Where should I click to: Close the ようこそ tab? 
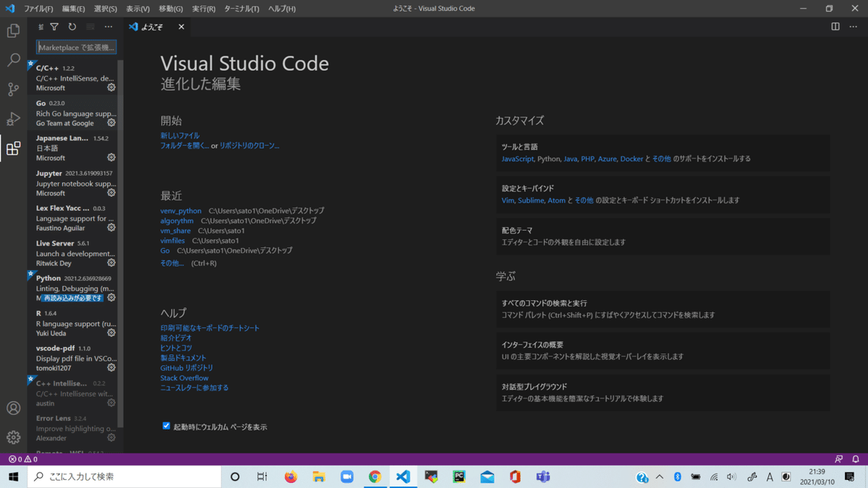coord(181,27)
